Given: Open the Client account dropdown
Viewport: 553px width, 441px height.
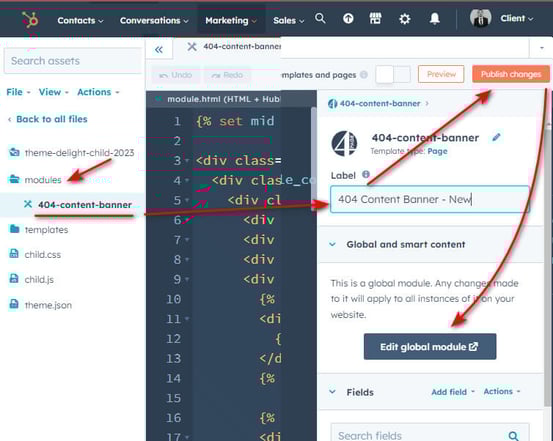Looking at the screenshot, I should point(517,18).
